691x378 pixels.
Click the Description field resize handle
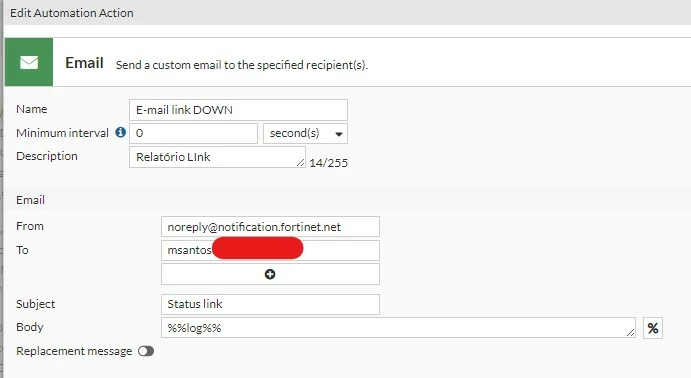click(x=301, y=163)
